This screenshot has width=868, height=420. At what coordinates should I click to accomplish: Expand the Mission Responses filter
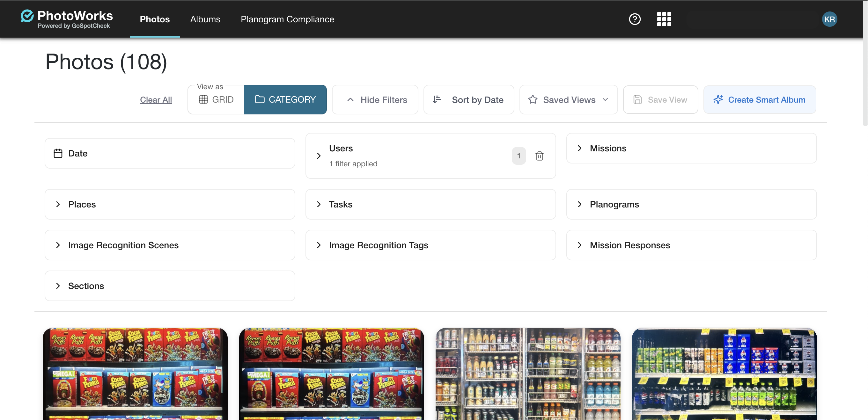tap(691, 245)
